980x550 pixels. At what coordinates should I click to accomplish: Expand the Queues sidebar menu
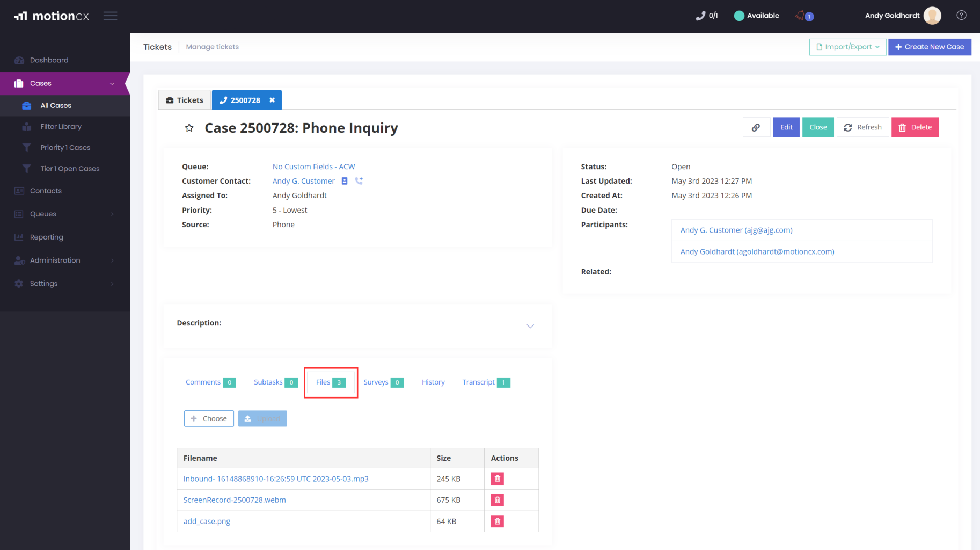tap(65, 214)
